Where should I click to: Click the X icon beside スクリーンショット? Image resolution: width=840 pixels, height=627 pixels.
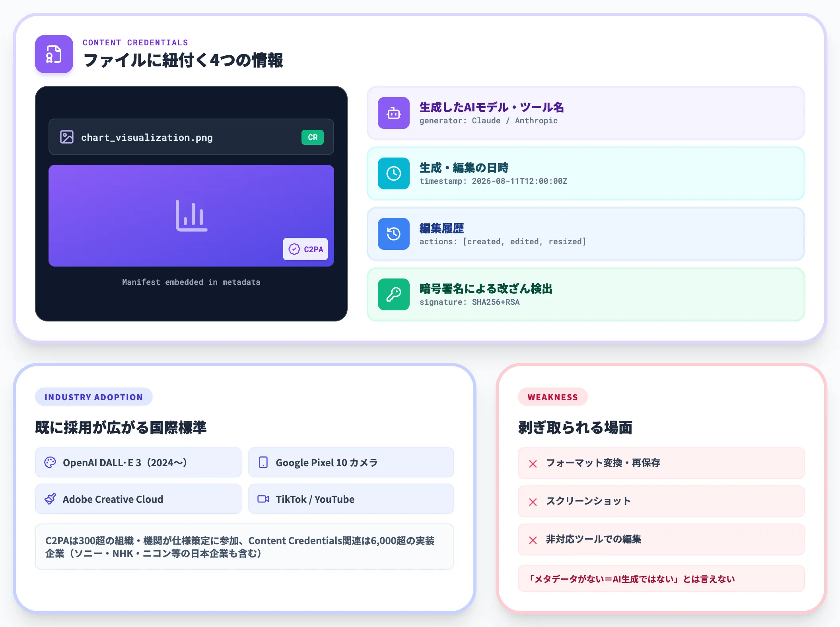(533, 502)
